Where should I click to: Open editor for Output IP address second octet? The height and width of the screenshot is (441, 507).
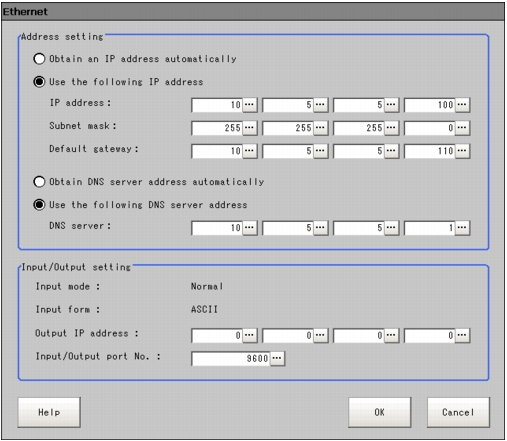[x=320, y=335]
